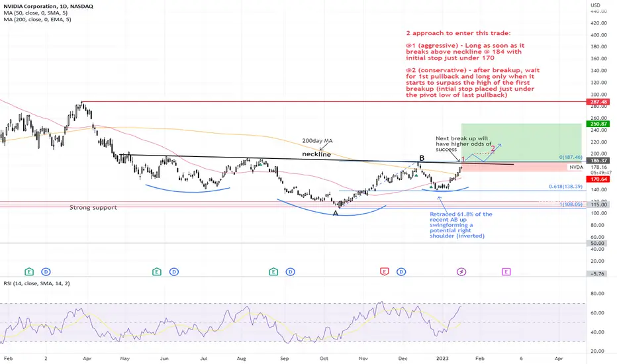Click the red 170.64 stop price label
Screen dimensions: 617x364
click(598, 179)
